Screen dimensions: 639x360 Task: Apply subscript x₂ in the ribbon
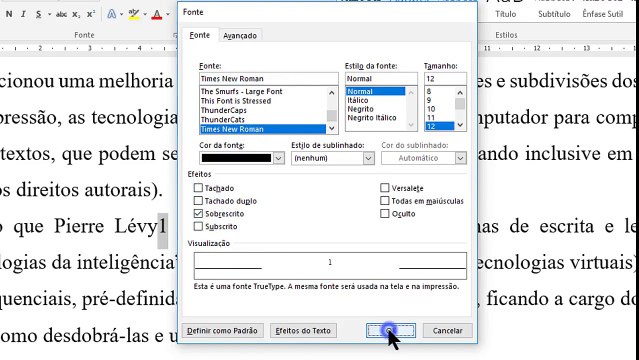[76, 14]
